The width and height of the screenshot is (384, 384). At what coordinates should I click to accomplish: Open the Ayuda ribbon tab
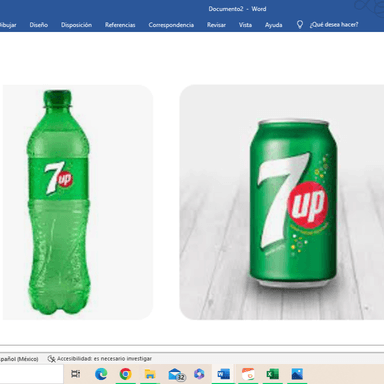[x=274, y=25]
